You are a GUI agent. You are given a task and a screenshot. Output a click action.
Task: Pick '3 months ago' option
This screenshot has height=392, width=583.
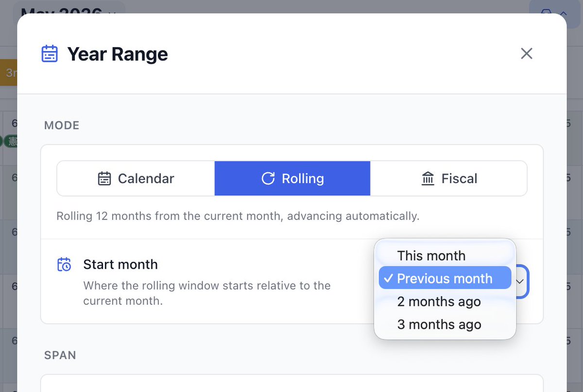tap(445, 324)
